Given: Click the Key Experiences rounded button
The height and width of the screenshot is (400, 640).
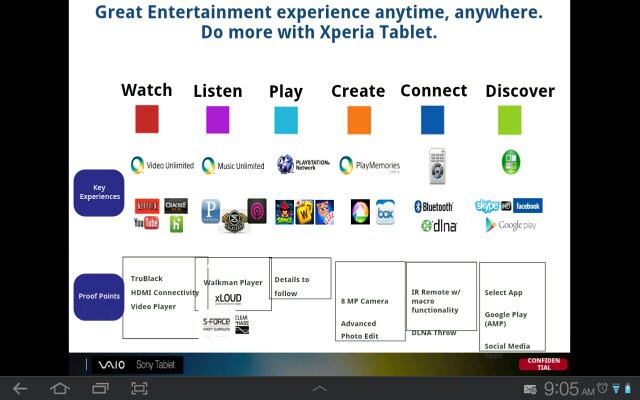Looking at the screenshot, I should click(x=99, y=193).
